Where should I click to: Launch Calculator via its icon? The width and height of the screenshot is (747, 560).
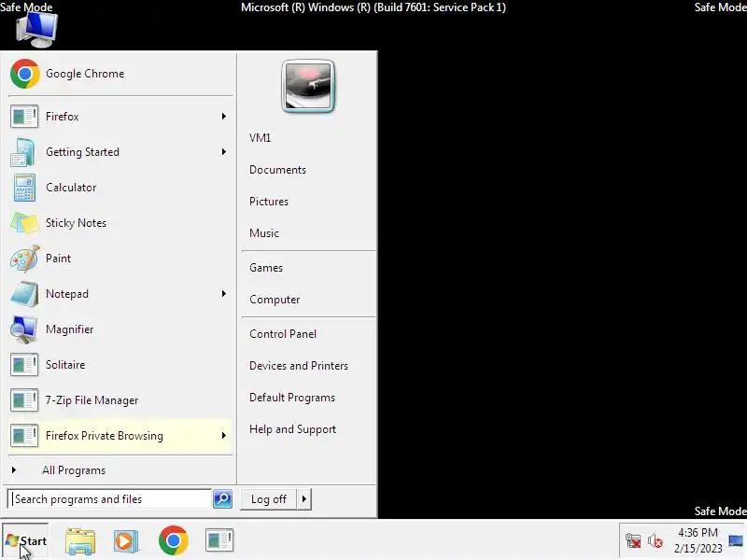coord(24,188)
